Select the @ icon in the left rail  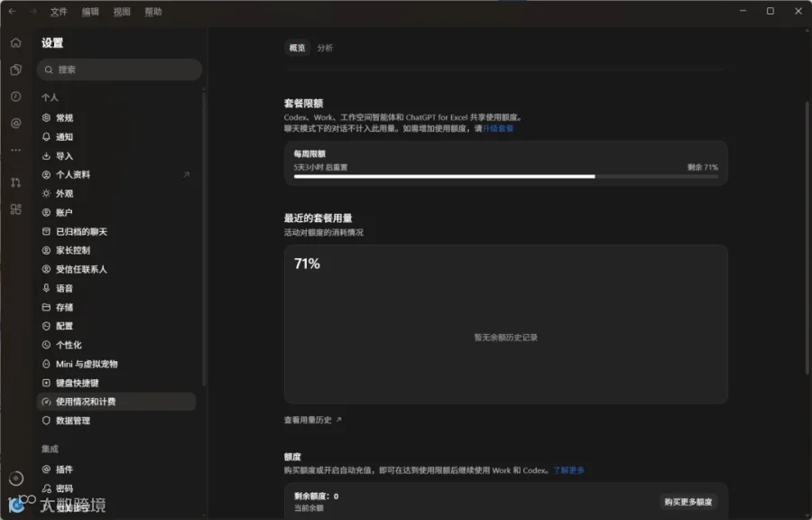[x=16, y=124]
